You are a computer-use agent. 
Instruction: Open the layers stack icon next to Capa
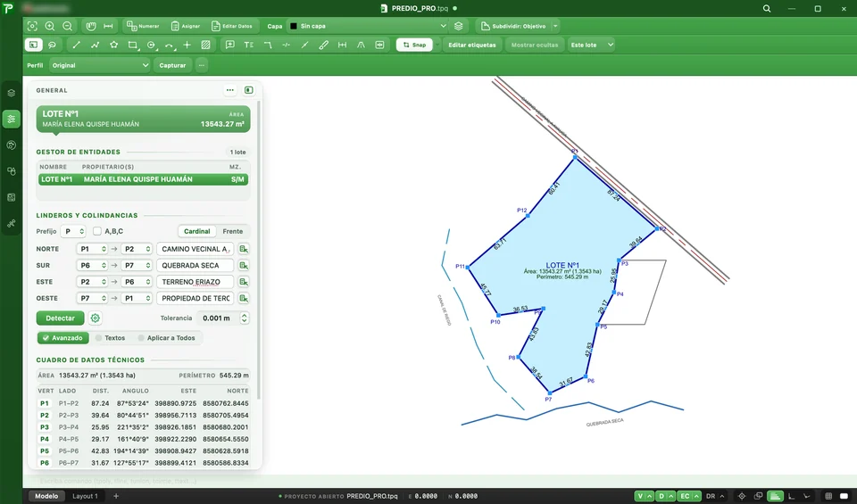click(x=459, y=26)
